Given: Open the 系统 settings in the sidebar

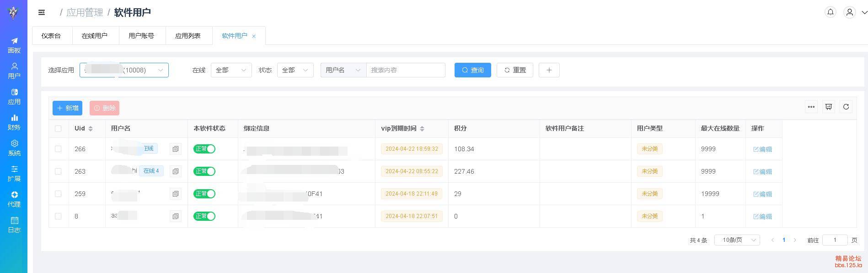Looking at the screenshot, I should pos(14,148).
